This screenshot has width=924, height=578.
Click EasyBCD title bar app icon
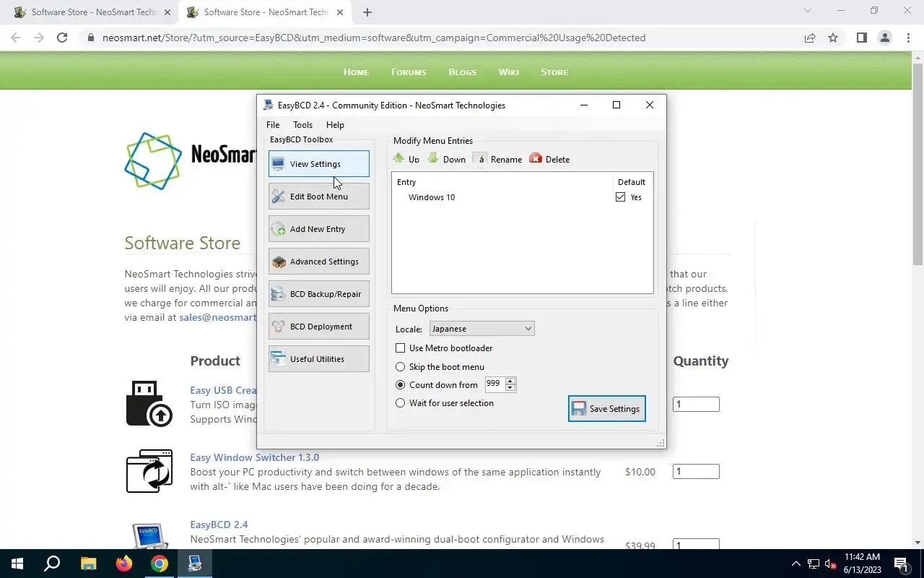click(269, 105)
